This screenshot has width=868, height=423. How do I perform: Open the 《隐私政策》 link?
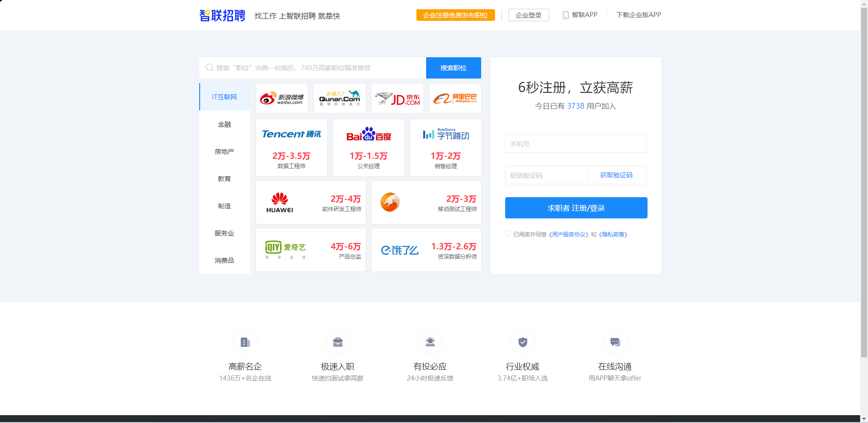click(613, 235)
